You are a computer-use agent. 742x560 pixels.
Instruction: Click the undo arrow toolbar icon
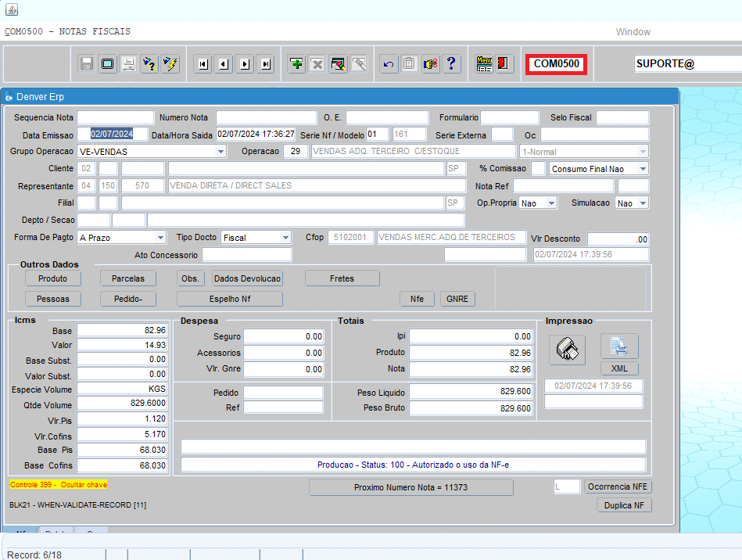(389, 64)
